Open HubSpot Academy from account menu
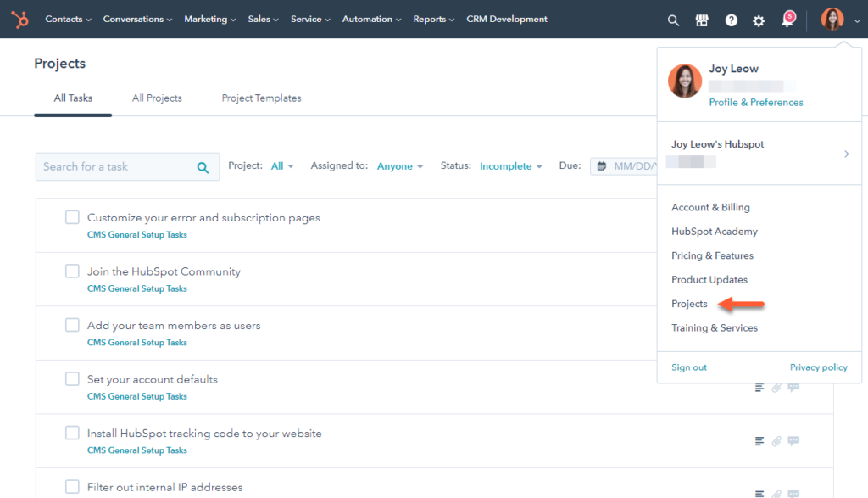 pos(715,232)
